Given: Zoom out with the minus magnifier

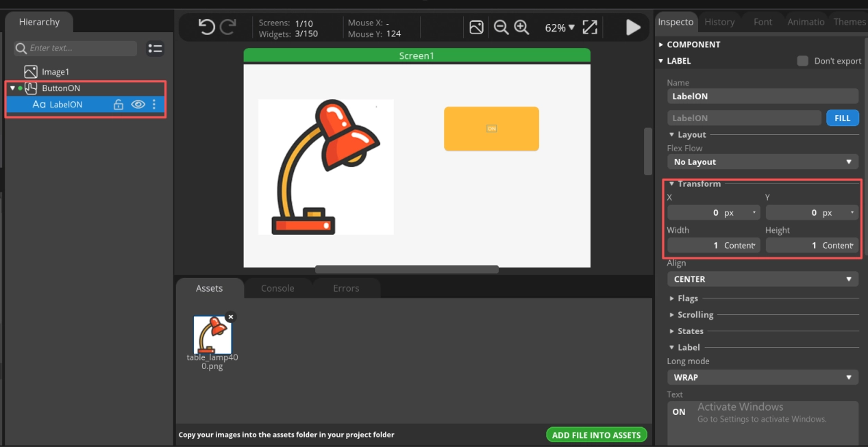Looking at the screenshot, I should click(x=501, y=27).
